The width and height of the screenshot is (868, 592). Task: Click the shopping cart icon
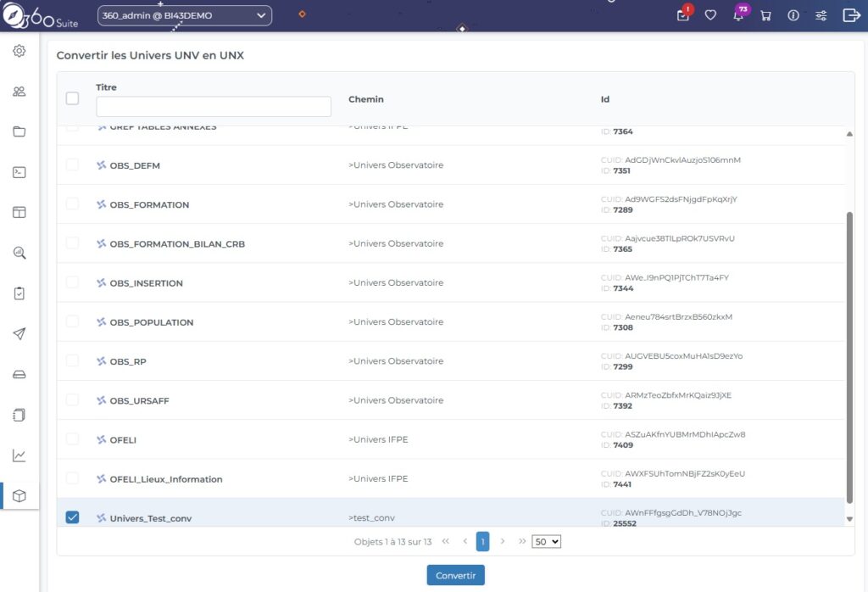pos(765,15)
